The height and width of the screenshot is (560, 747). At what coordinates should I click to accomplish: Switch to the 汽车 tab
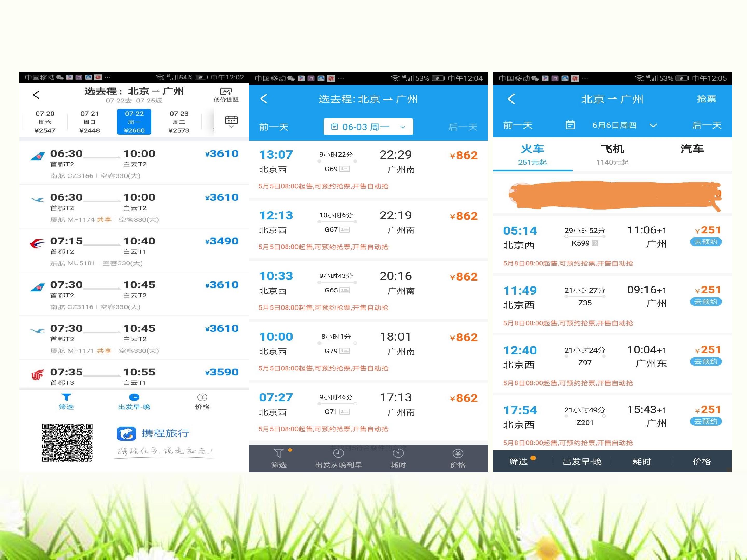coord(692,149)
